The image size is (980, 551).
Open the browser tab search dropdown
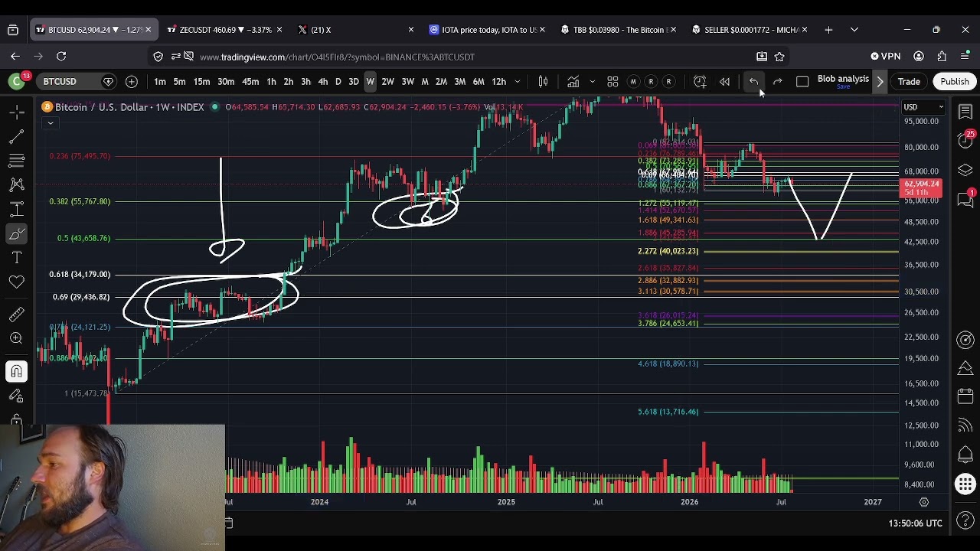(854, 30)
